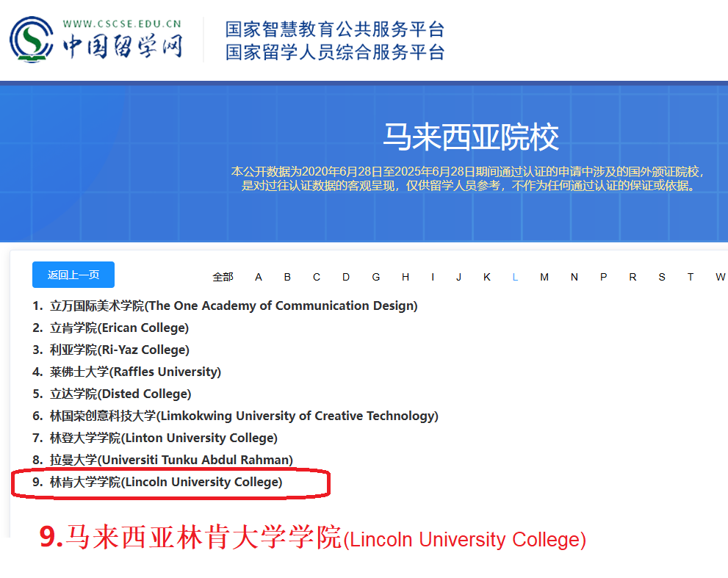
Task: Click the 返回上一页 button
Action: [73, 275]
